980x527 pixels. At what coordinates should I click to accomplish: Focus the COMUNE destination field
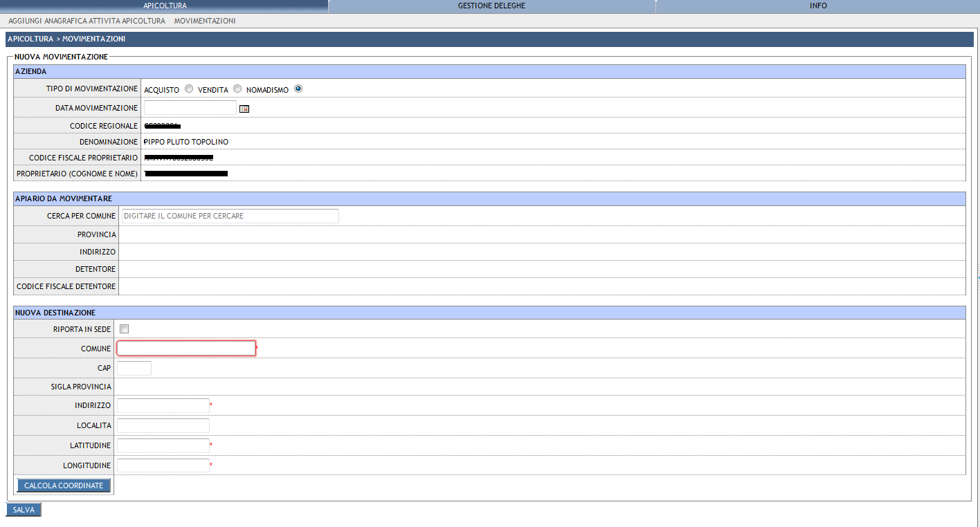(x=186, y=348)
